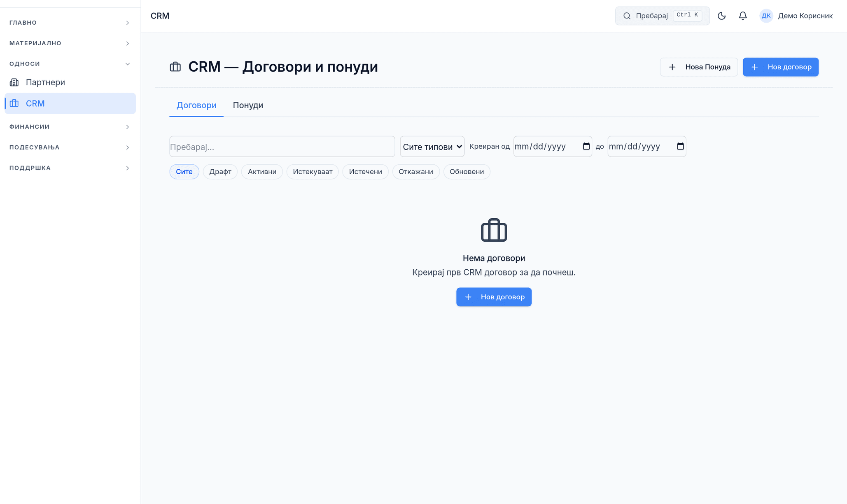This screenshot has height=504, width=847.
Task: Click the 'CRM — Договори и понуди' heading
Action: (x=283, y=67)
